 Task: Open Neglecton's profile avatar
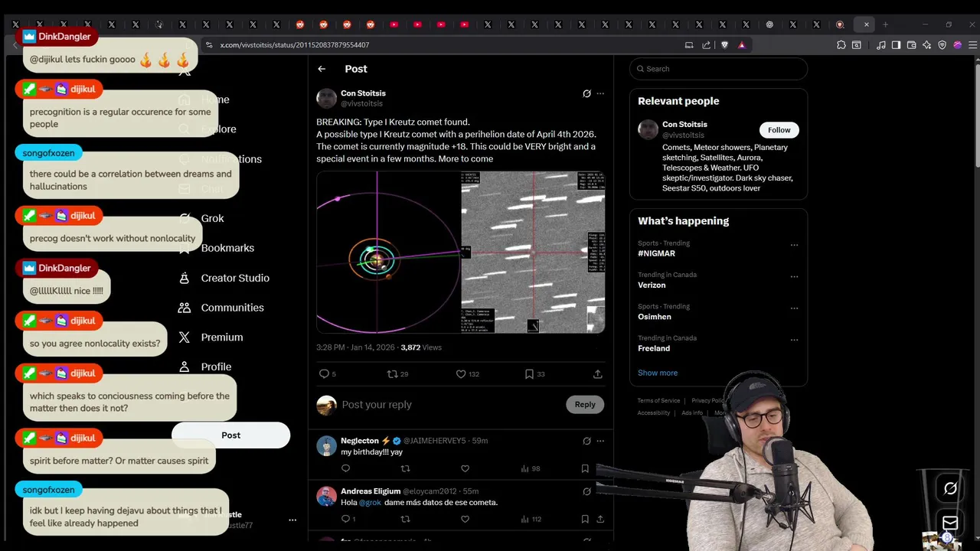click(x=327, y=446)
